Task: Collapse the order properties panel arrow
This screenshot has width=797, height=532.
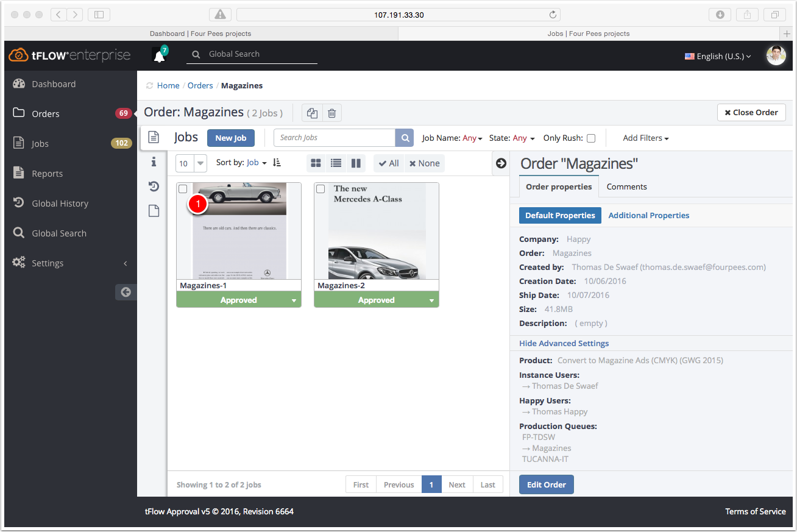Action: [x=501, y=163]
